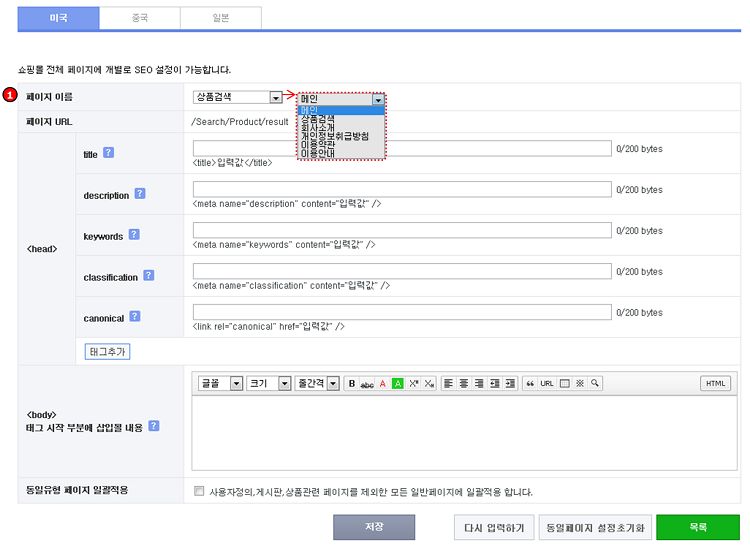Enable 동일유형 페이지 일괄적용 checkbox
The width and height of the screenshot is (750, 546).
200,491
